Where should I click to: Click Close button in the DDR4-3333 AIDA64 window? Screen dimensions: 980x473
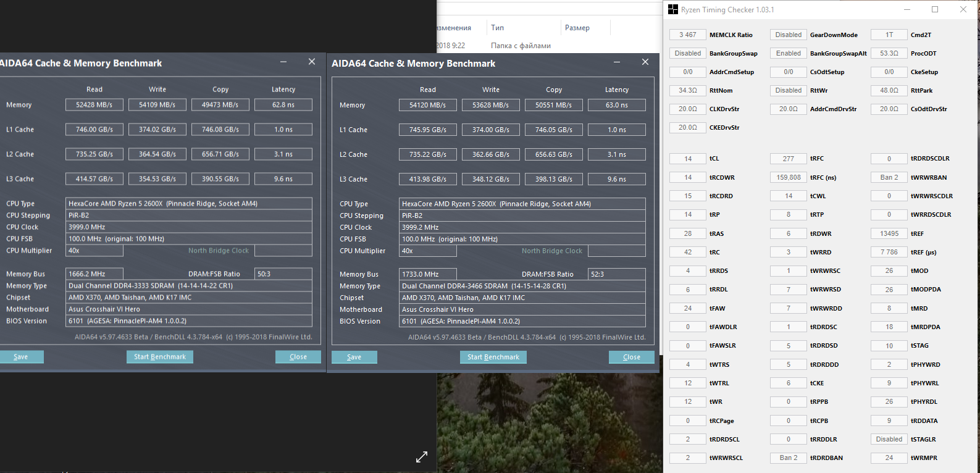(298, 357)
